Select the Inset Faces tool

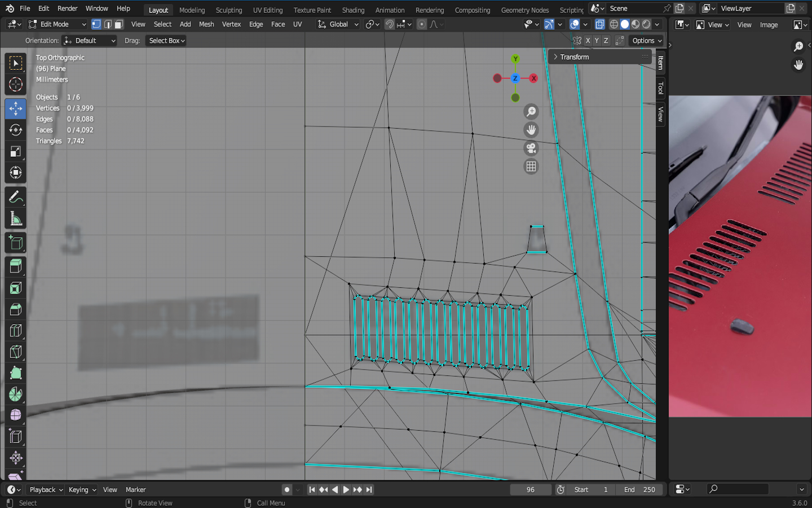point(16,288)
